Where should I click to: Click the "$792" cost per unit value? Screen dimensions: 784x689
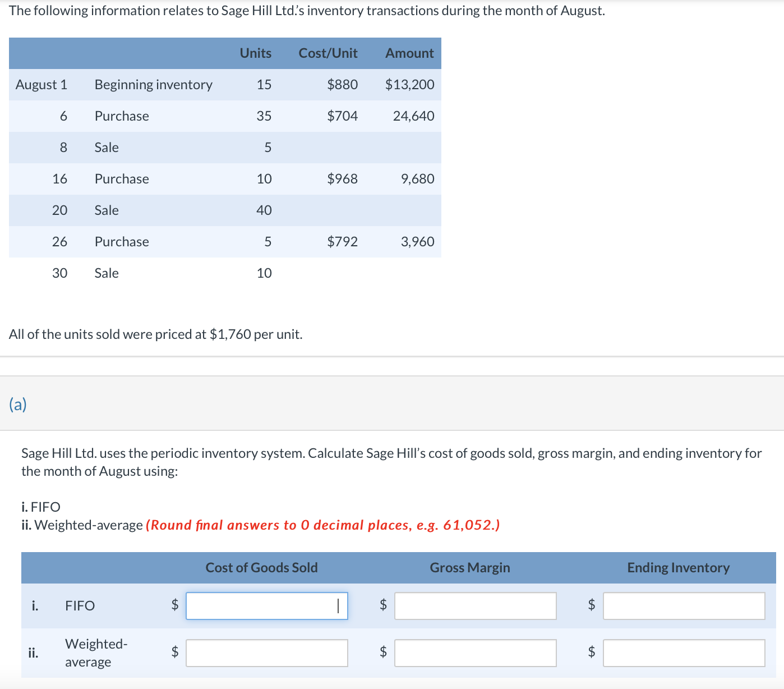[343, 242]
